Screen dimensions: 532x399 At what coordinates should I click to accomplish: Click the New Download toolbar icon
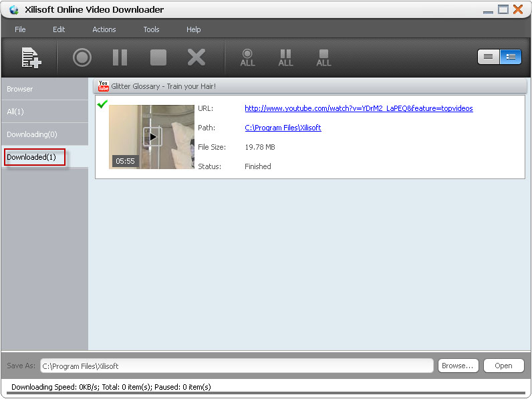31,58
